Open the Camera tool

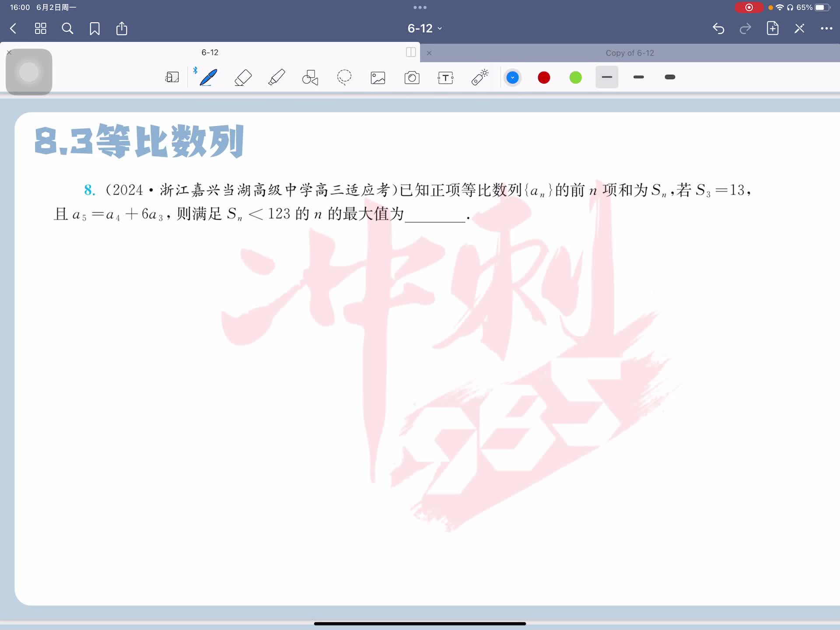pyautogui.click(x=412, y=78)
